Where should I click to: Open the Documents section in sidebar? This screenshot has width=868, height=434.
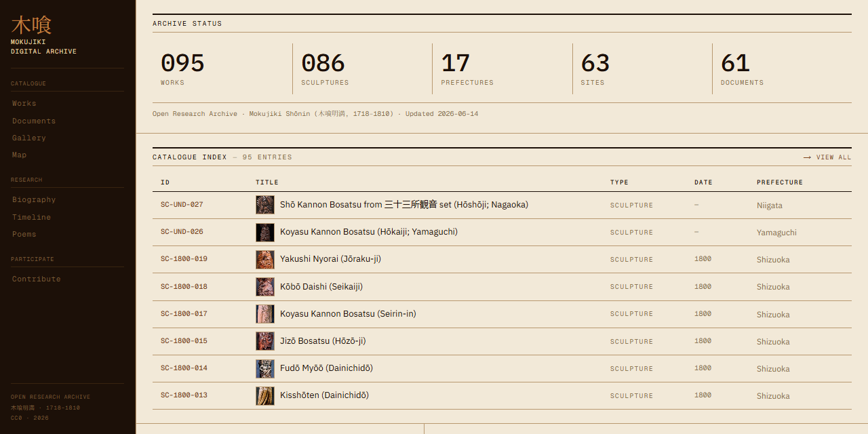[x=34, y=121]
